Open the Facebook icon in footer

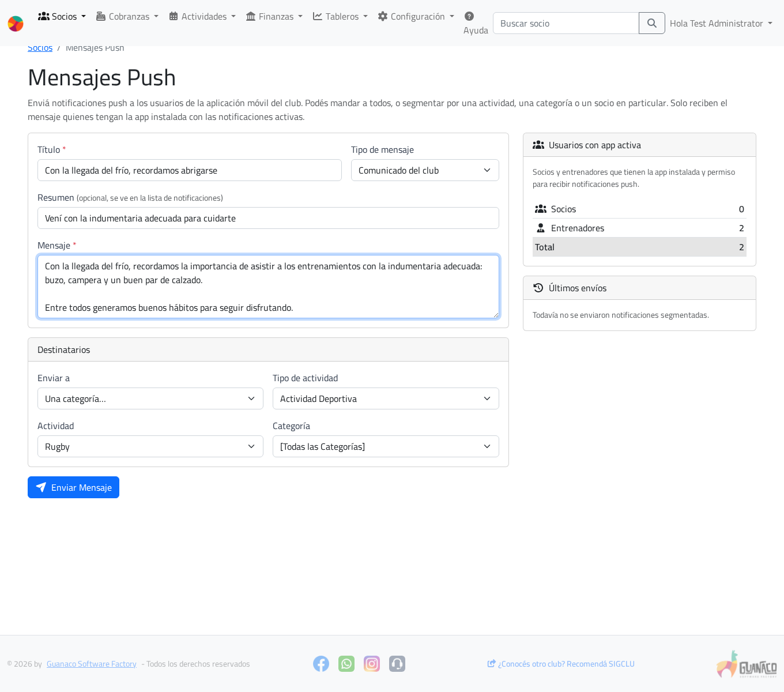pos(321,664)
